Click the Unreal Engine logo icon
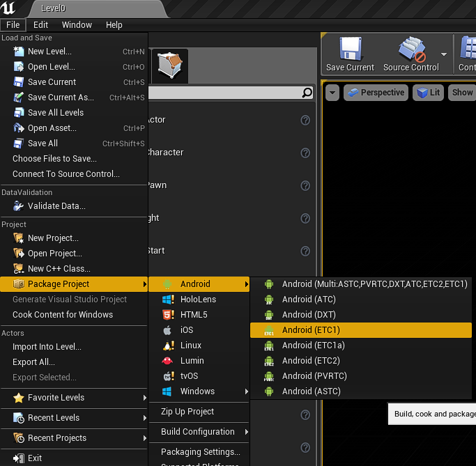476x466 pixels. click(x=8, y=8)
